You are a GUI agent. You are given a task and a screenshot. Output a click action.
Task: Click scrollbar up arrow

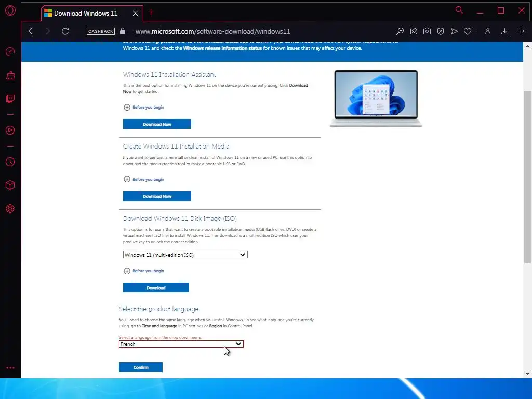click(x=527, y=46)
